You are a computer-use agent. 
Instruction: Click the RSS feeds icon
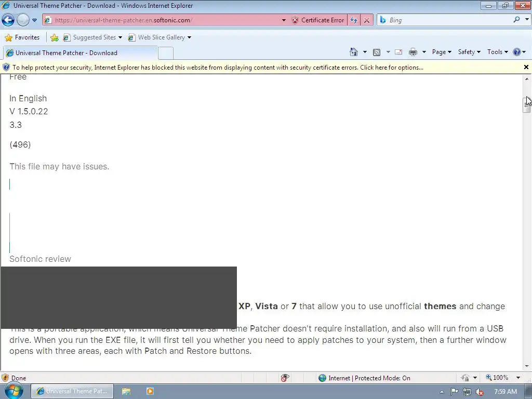point(376,52)
